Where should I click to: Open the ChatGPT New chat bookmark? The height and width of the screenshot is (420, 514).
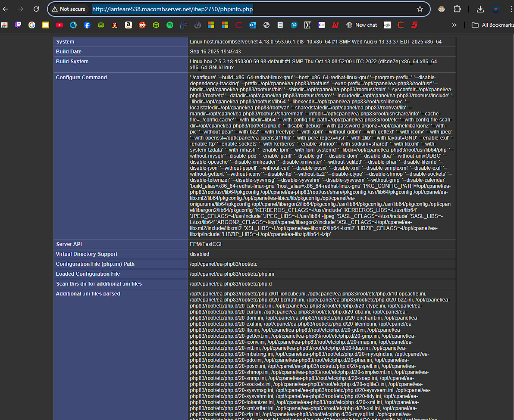[361, 25]
